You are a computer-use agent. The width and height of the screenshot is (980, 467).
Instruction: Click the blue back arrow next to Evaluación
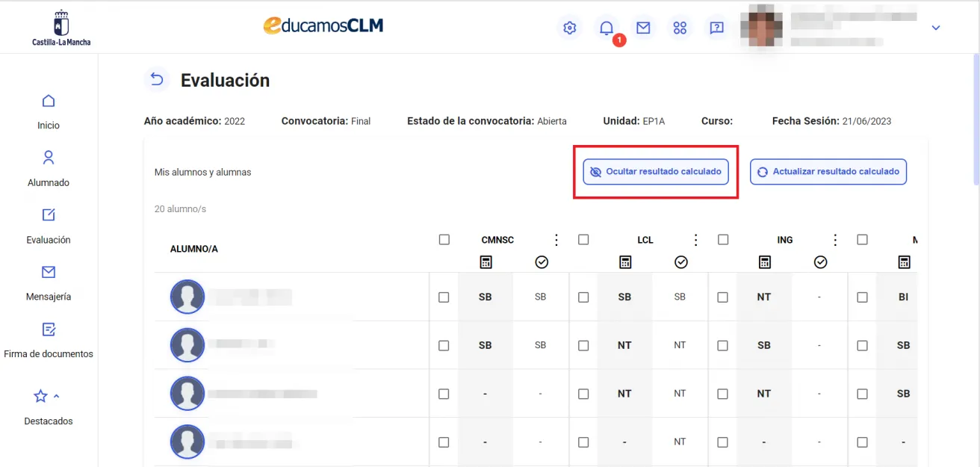[157, 78]
